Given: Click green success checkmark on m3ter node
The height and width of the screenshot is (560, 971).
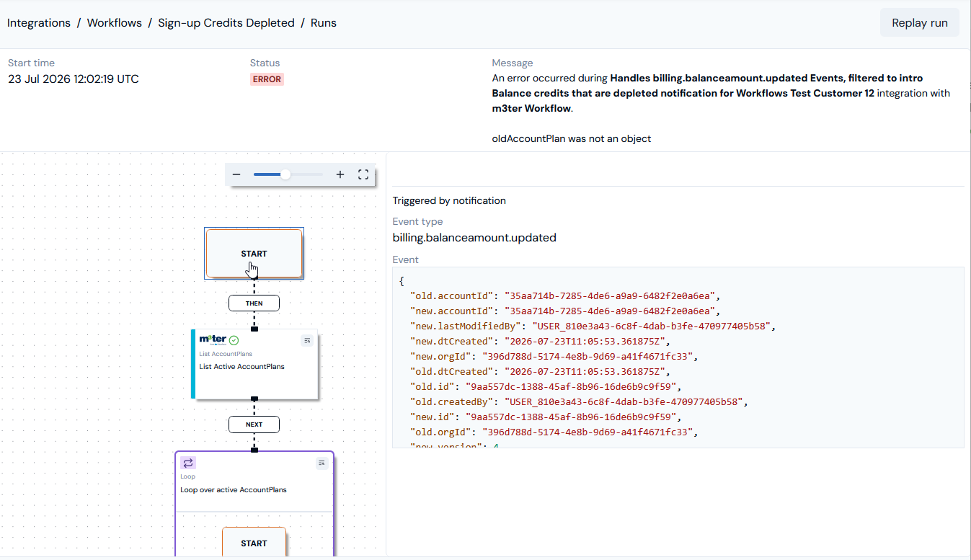Looking at the screenshot, I should (234, 340).
